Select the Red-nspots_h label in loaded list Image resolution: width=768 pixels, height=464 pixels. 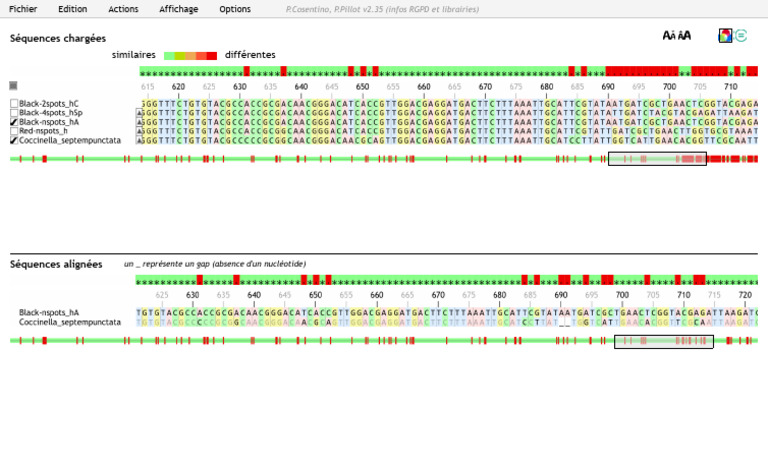point(44,131)
